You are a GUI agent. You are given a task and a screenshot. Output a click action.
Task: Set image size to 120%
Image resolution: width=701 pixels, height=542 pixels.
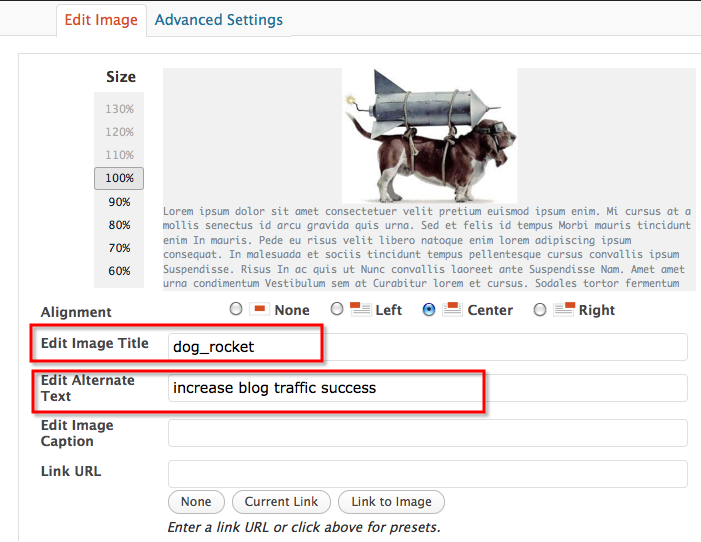(119, 132)
